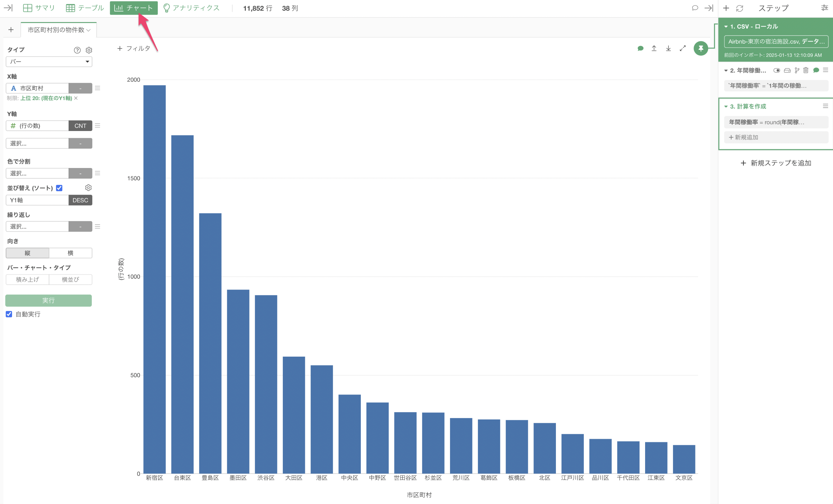Open the X-axis row menu icon
This screenshot has width=833, height=504.
[98, 88]
